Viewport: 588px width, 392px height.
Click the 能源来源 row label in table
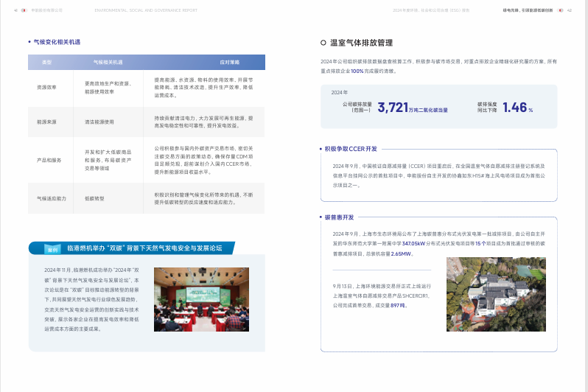tap(48, 121)
